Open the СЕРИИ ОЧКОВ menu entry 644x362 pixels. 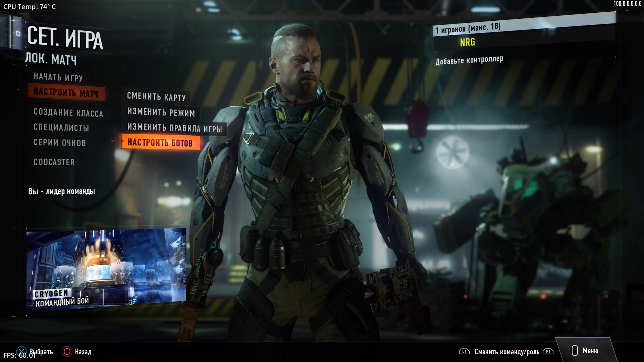coord(60,142)
